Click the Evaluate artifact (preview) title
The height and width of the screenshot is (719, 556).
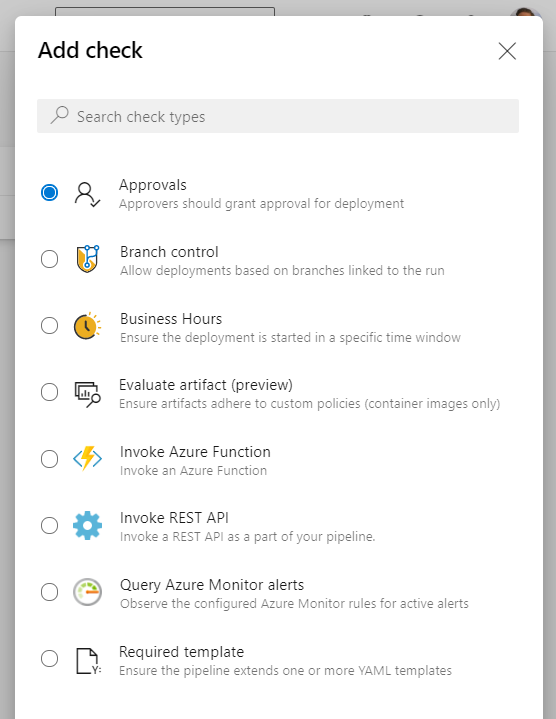coord(206,385)
